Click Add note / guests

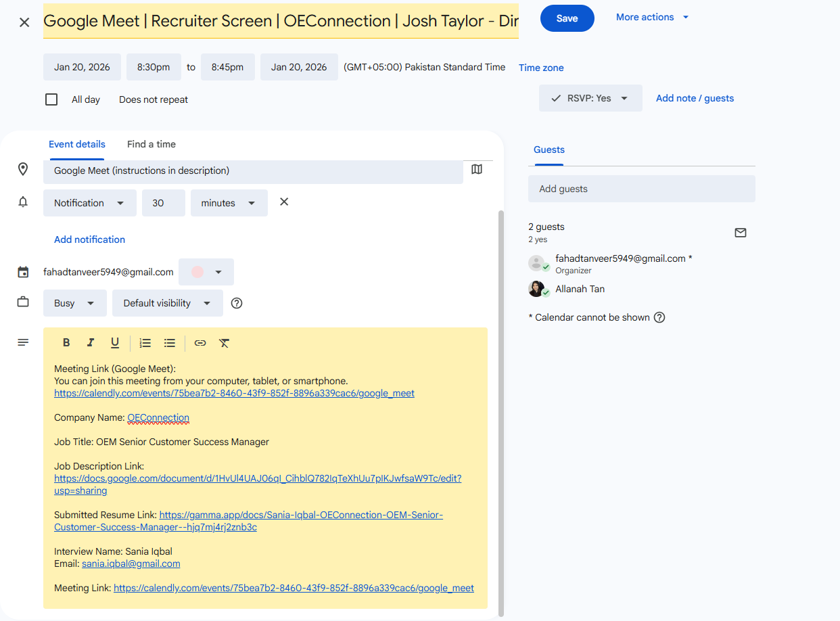tap(695, 98)
